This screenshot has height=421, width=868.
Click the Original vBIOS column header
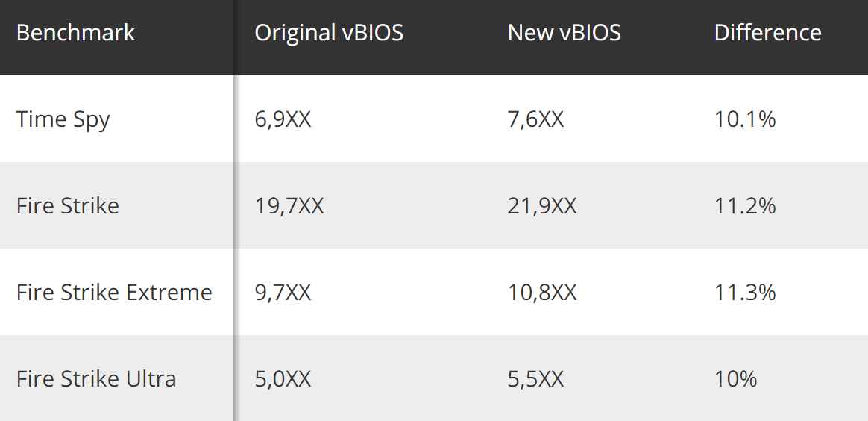coord(329,33)
